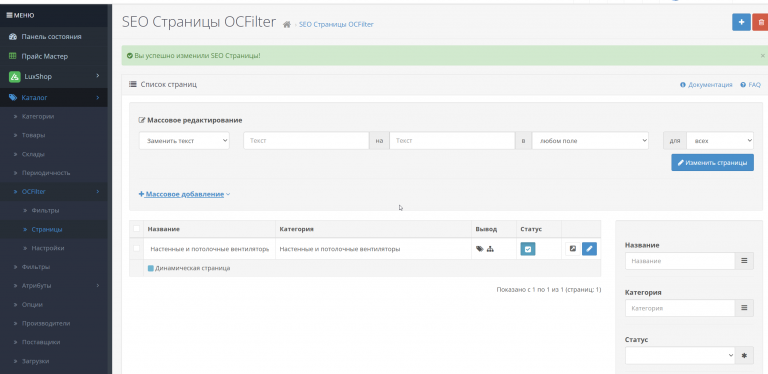Open Фильтры under OCFilter
The image size is (768, 374).
(46, 210)
